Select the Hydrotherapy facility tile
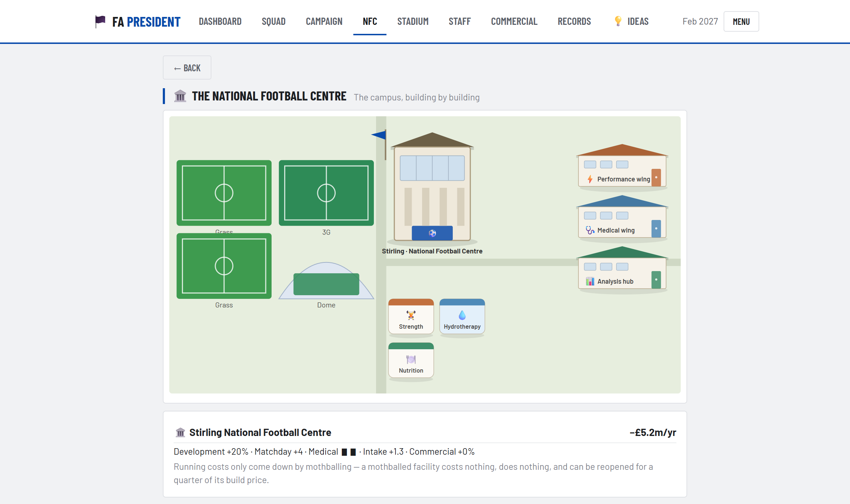 [x=462, y=316]
